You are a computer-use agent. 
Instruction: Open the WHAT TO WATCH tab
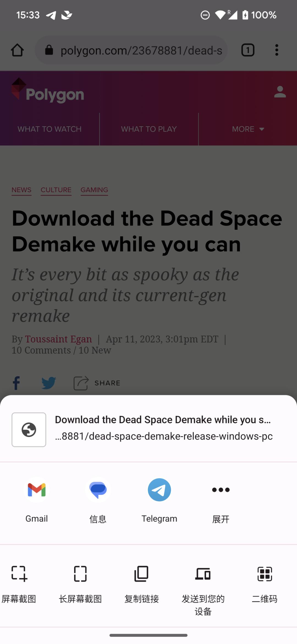pos(50,129)
